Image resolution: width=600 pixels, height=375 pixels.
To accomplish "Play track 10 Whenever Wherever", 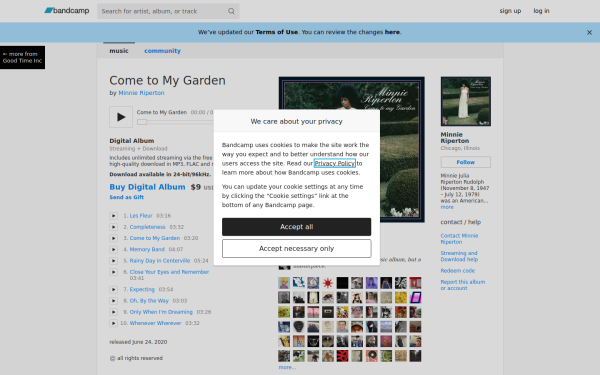I will point(113,323).
